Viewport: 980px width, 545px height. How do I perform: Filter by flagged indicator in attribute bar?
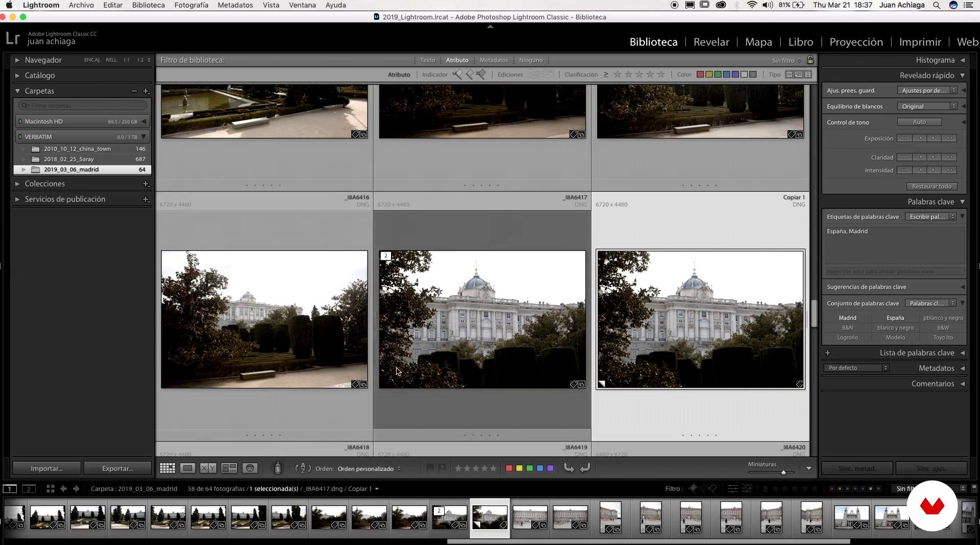457,75
